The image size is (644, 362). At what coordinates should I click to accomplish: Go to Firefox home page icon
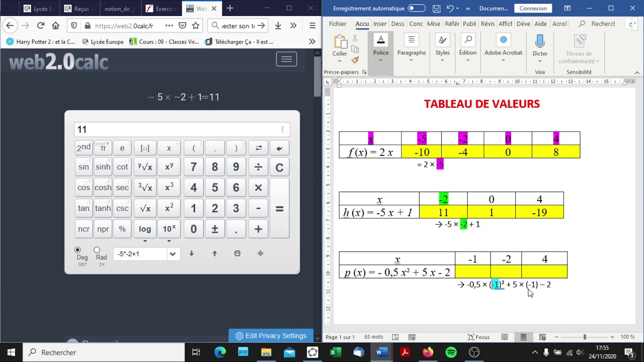[x=55, y=26]
